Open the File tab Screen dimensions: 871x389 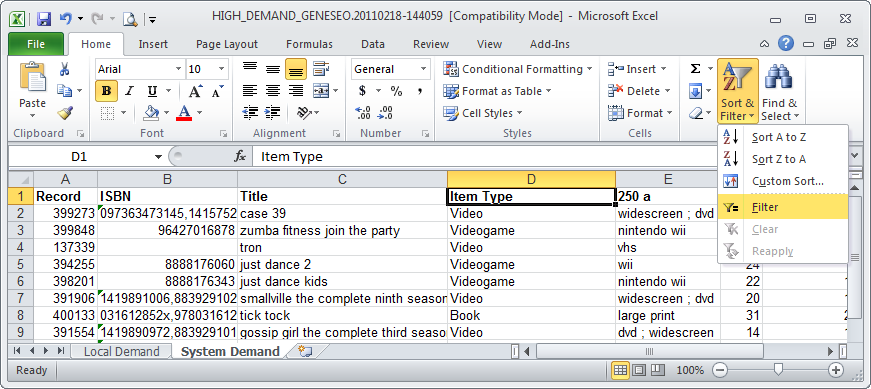(x=36, y=44)
